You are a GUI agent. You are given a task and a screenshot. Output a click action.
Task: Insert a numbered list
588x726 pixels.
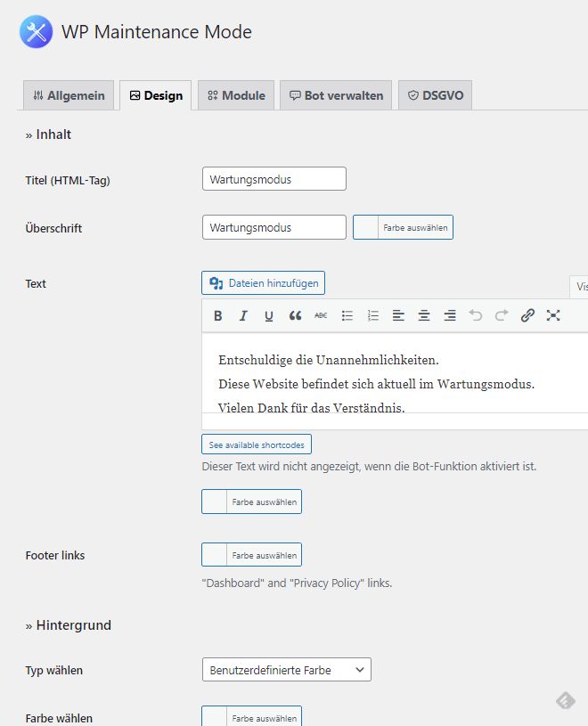tap(372, 315)
